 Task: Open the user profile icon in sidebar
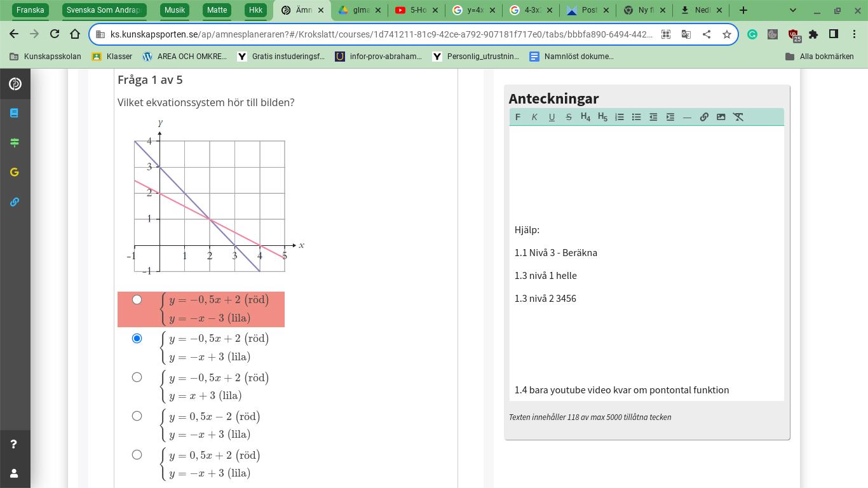click(14, 473)
